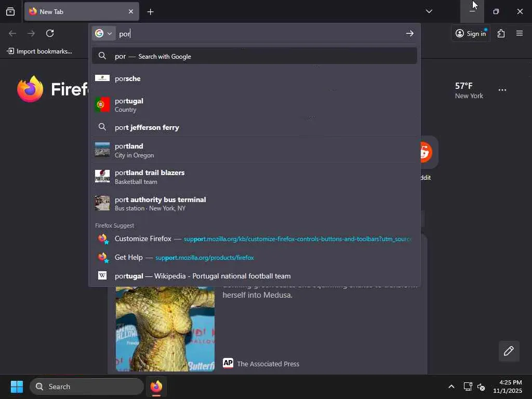
Task: Sign in to Firefox account
Action: 471,33
